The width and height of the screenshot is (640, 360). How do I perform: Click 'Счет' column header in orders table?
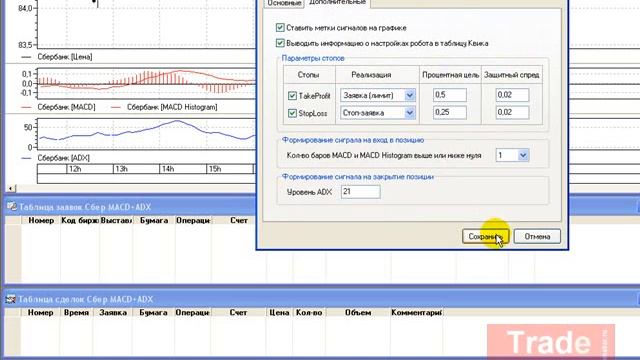pyautogui.click(x=239, y=220)
